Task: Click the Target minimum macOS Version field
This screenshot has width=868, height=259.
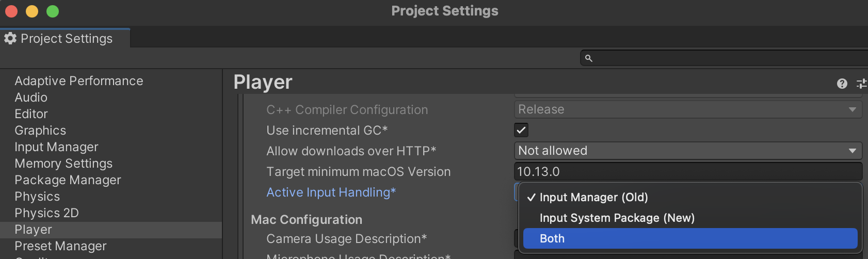Action: (x=688, y=171)
